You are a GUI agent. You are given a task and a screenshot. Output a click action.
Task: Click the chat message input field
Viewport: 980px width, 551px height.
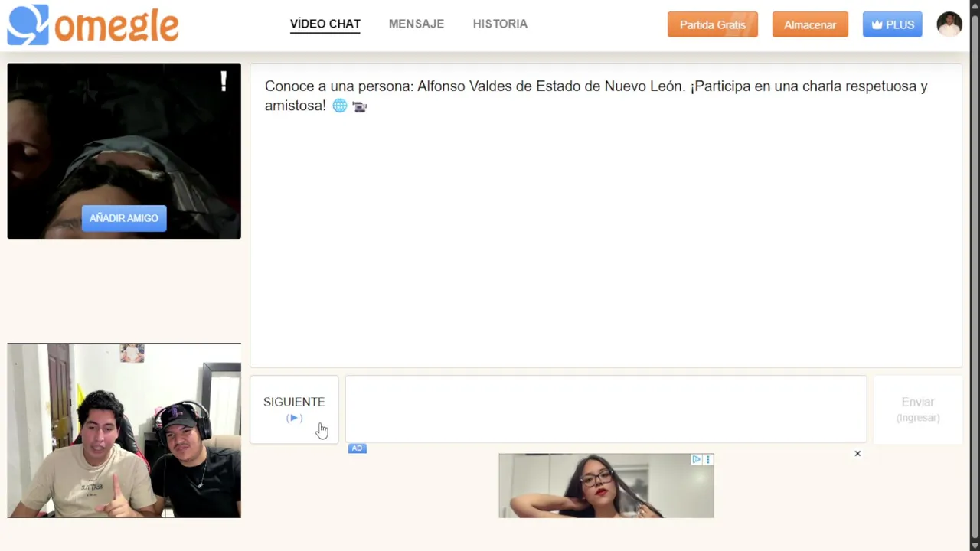pyautogui.click(x=606, y=409)
